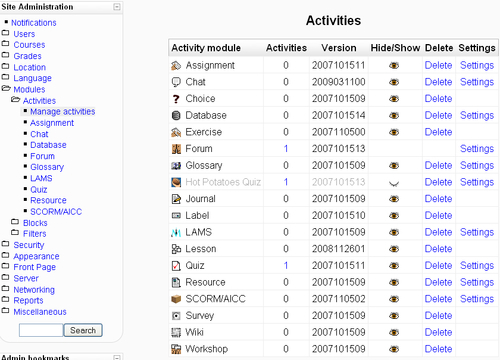Screen dimensions: 500x360
Task: Click the Journal module icon
Action: coord(176,199)
